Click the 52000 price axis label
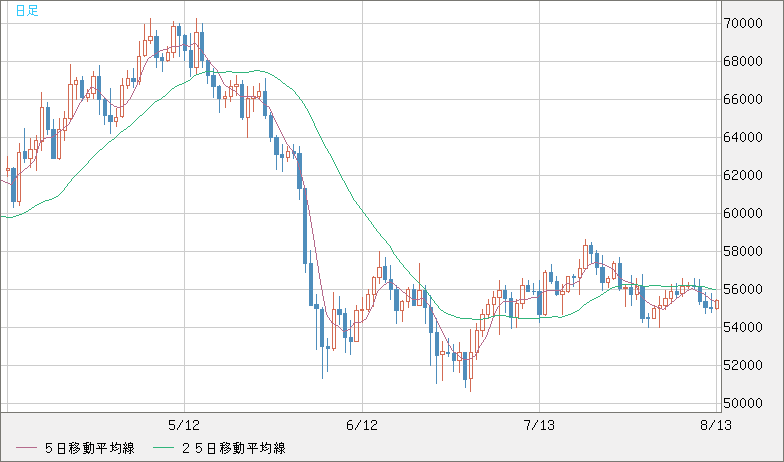Image resolution: width=784 pixels, height=462 pixels. pos(742,366)
